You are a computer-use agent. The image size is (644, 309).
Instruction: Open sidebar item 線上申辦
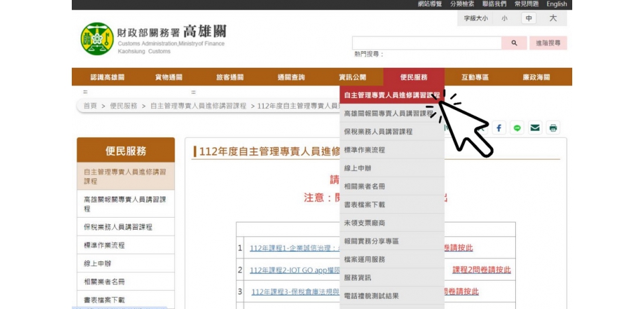(125, 263)
